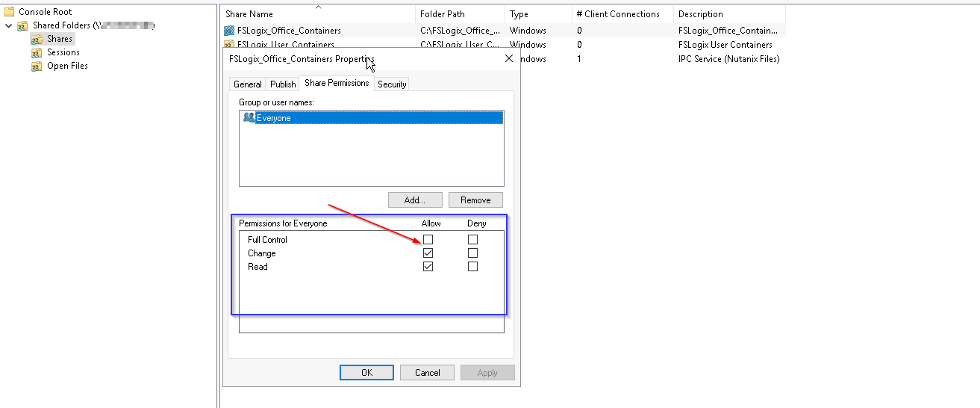
Task: Click IPC Service (Nutanix Files) description
Action: pyautogui.click(x=729, y=59)
